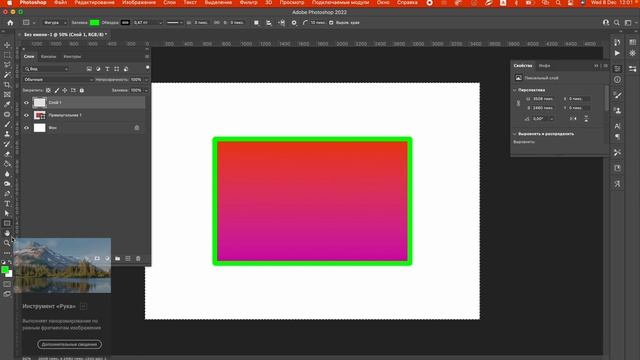Open search icon at options bar right
The height and width of the screenshot is (360, 640).
[x=617, y=23]
